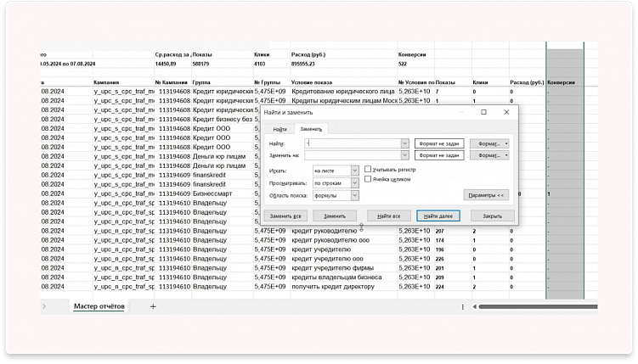The width and height of the screenshot is (638, 364).
Task: Click the sheet navigation arrow next to the tabs
Action: click(43, 306)
